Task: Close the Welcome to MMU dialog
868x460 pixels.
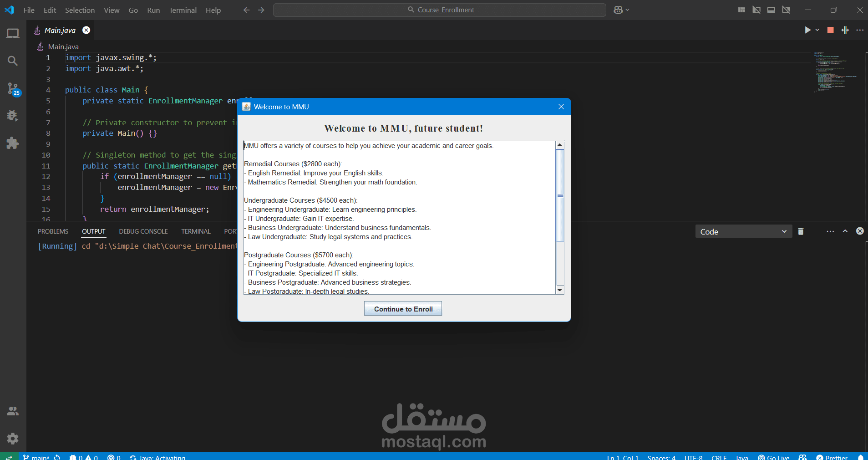Action: pyautogui.click(x=561, y=107)
